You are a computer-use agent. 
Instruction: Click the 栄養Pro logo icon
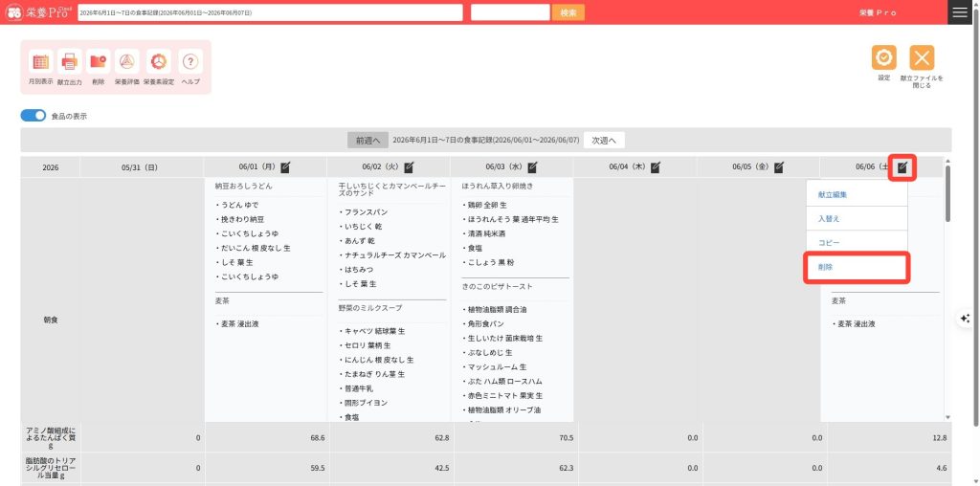[14, 12]
